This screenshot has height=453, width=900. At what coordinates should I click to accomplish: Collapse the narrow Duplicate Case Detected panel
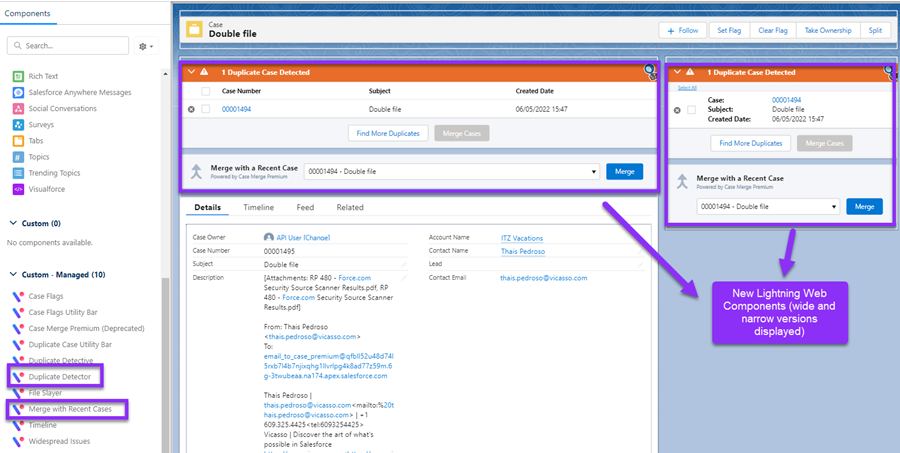[x=677, y=72]
